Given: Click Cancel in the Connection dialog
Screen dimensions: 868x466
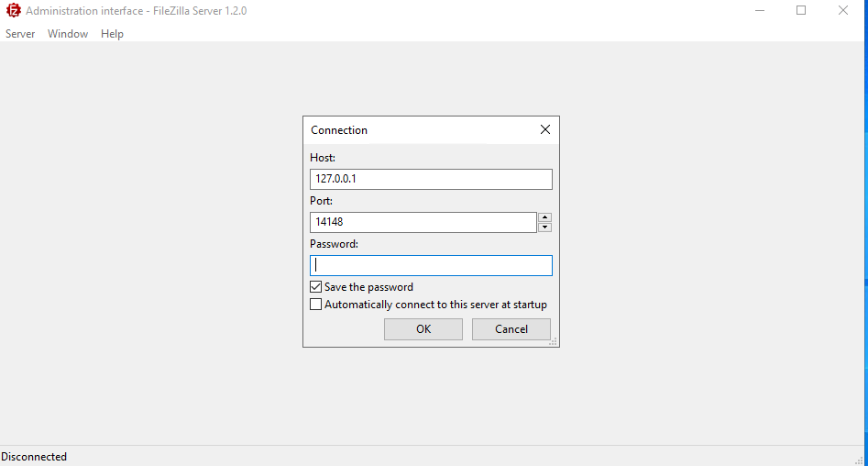Looking at the screenshot, I should (x=511, y=329).
